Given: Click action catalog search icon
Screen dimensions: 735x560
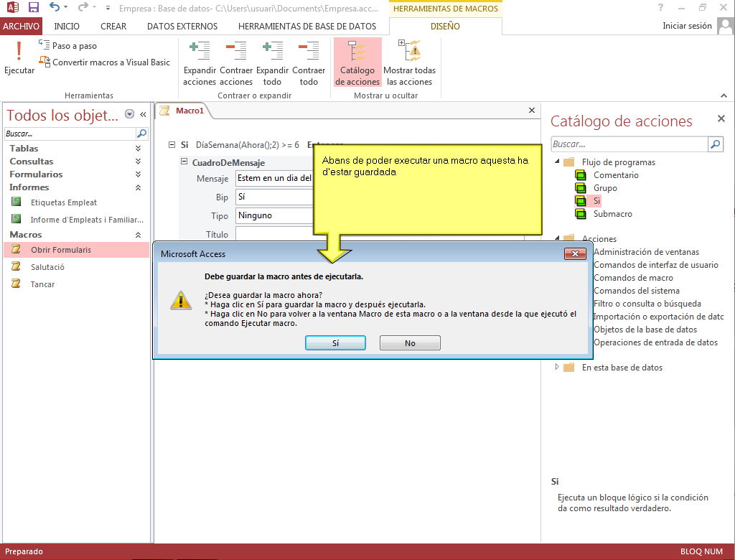Looking at the screenshot, I should point(716,144).
